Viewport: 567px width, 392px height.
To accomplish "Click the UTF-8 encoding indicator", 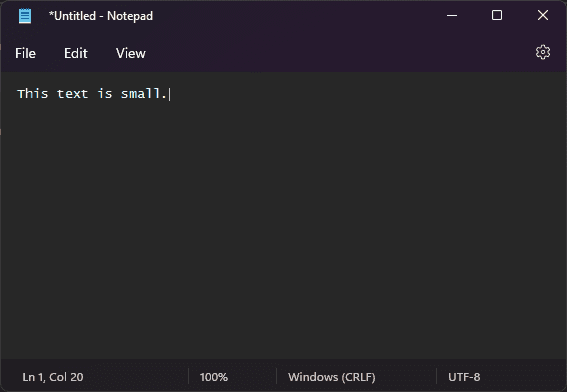I will 464,377.
